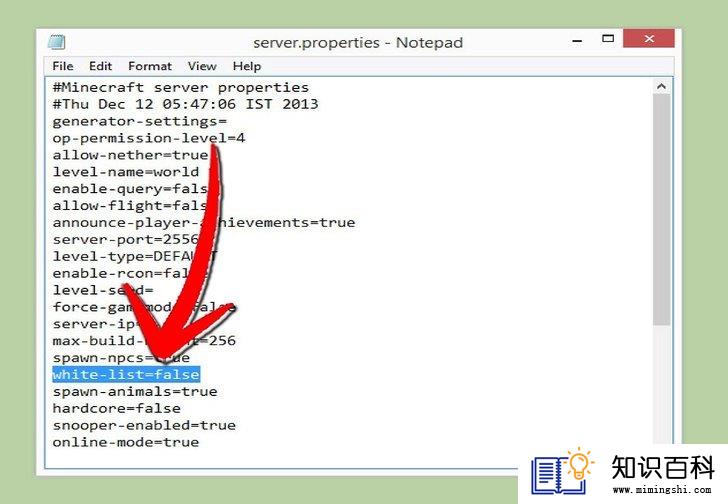
Task: Click the line op-permission-level=4
Action: [x=149, y=138]
